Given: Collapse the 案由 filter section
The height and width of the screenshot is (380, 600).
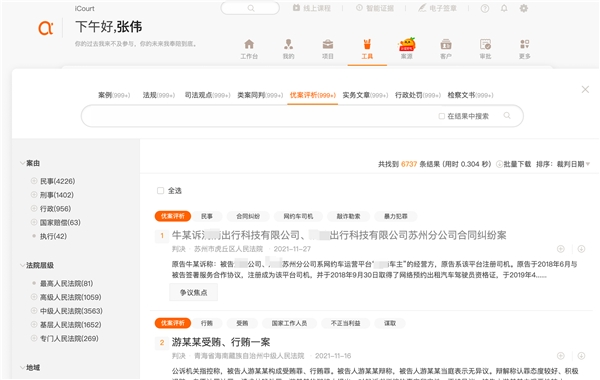Looking at the screenshot, I should pos(22,163).
